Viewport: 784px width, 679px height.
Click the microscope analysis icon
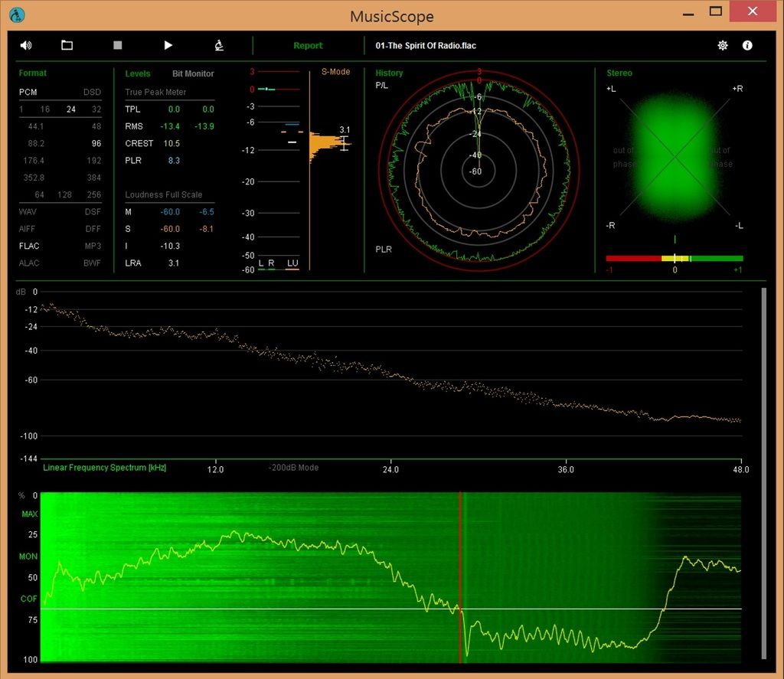point(219,45)
